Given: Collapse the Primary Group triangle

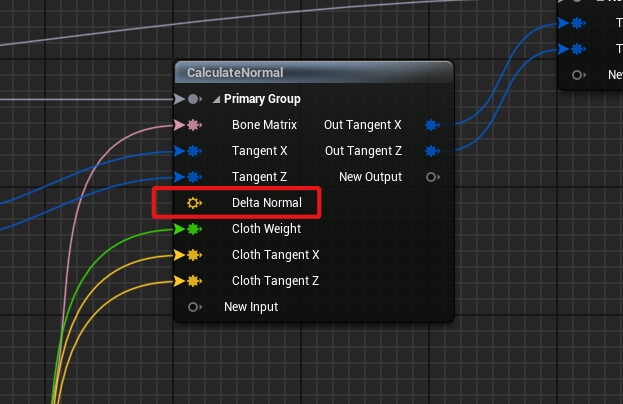Looking at the screenshot, I should coord(216,99).
